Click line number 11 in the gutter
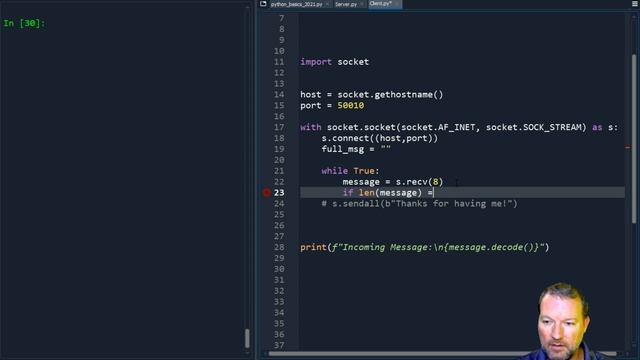Viewport: 640px width, 360px height. pos(279,62)
